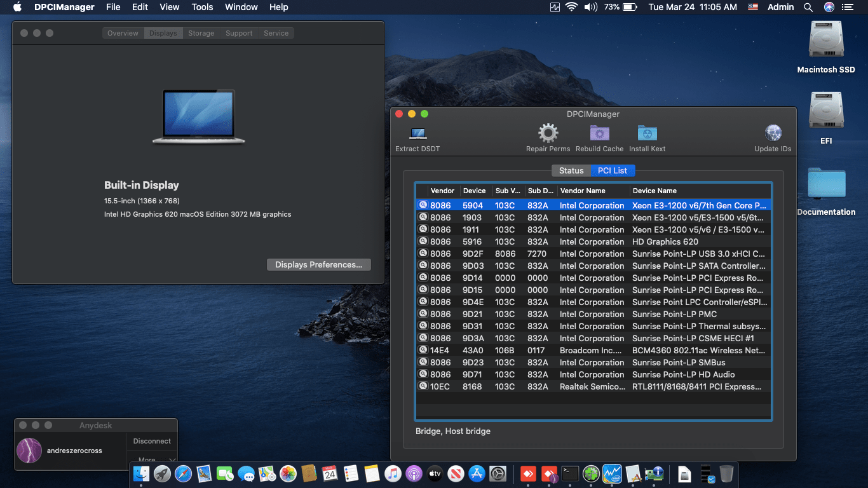Switch to the Status tab

point(571,170)
